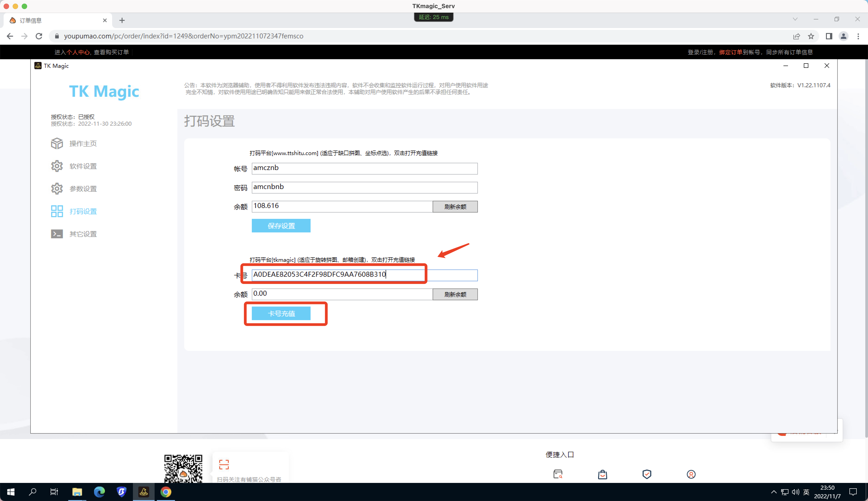Click the 保存设置 button
This screenshot has height=501, width=868.
coord(281,226)
